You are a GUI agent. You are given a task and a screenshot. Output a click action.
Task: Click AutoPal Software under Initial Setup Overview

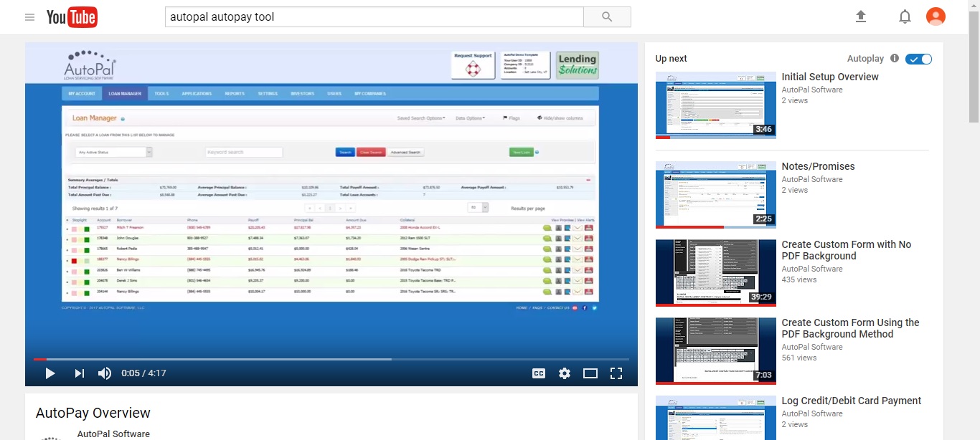[812, 90]
